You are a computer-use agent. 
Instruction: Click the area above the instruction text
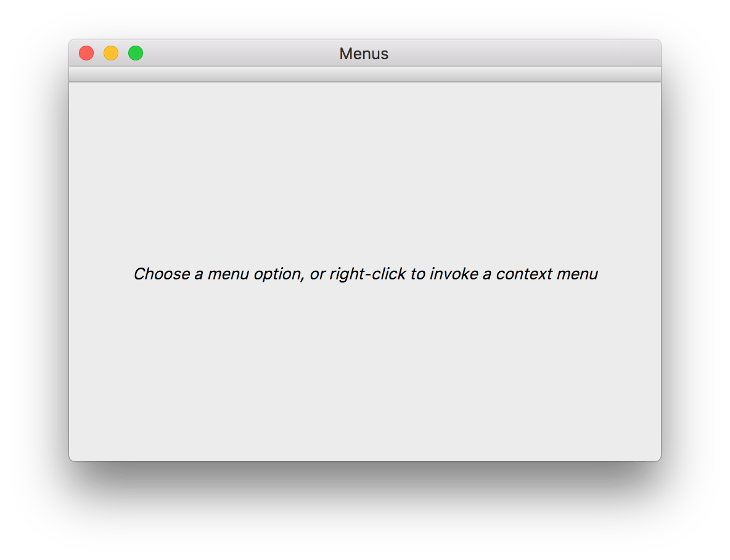[x=365, y=173]
